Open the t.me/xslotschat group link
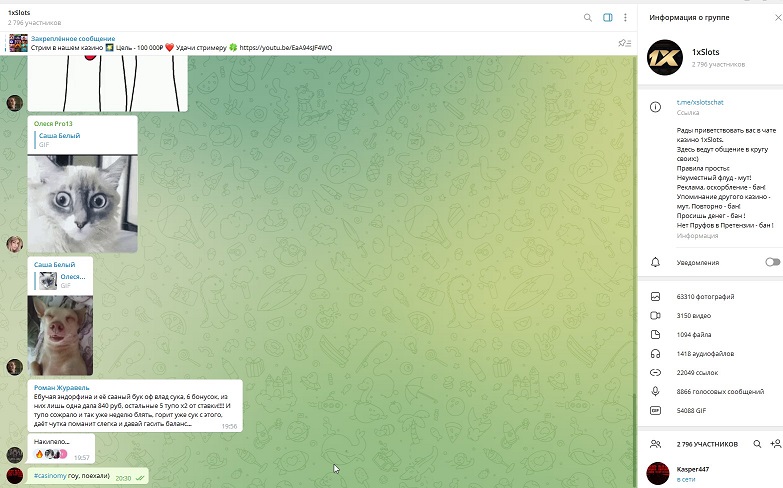The width and height of the screenshot is (783, 488). (700, 102)
